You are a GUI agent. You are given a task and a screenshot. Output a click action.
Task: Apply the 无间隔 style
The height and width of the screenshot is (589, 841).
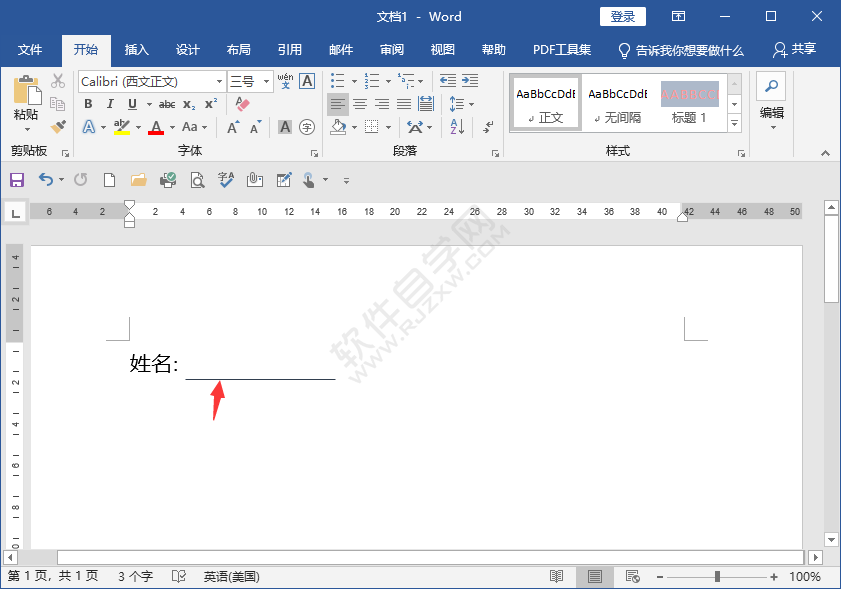tap(618, 104)
